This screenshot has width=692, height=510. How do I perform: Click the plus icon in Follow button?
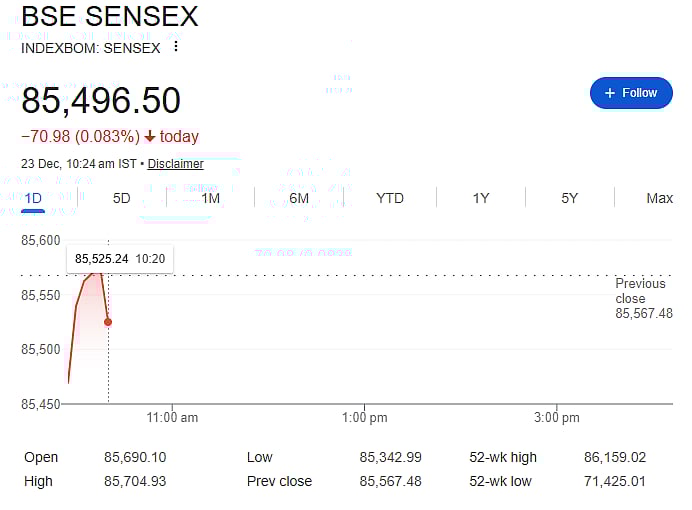click(x=610, y=93)
